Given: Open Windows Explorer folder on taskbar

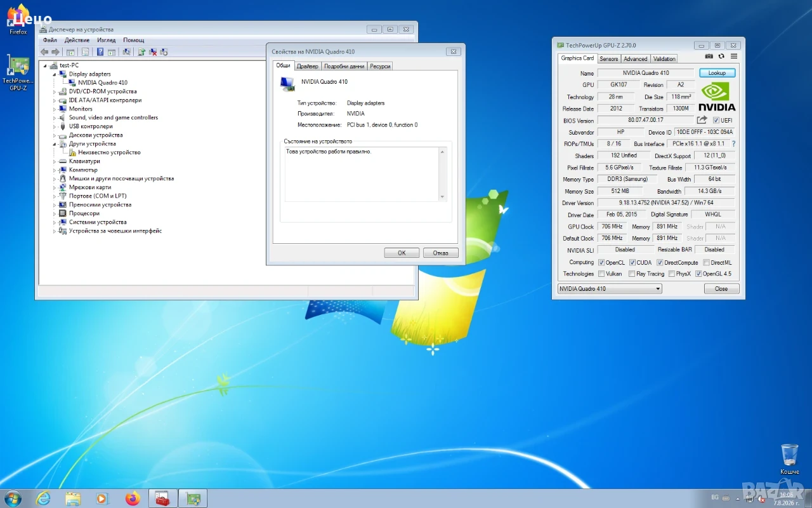Looking at the screenshot, I should (73, 498).
